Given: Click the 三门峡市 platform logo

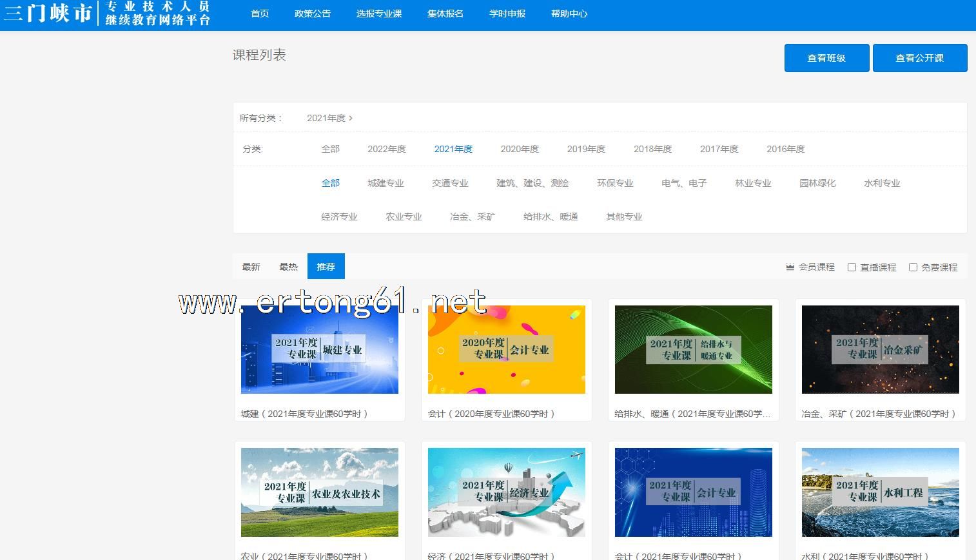Looking at the screenshot, I should [x=106, y=13].
